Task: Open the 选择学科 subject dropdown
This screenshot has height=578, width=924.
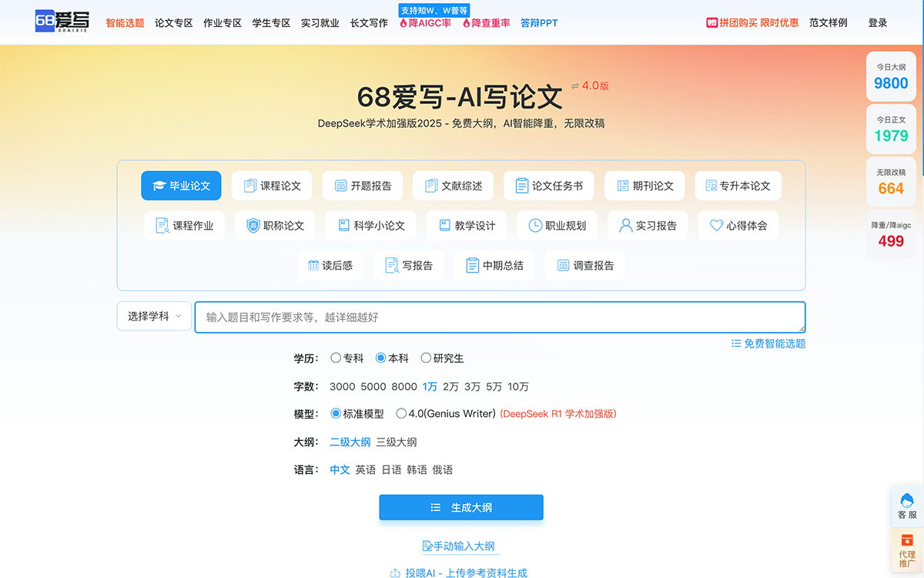Action: pyautogui.click(x=154, y=316)
